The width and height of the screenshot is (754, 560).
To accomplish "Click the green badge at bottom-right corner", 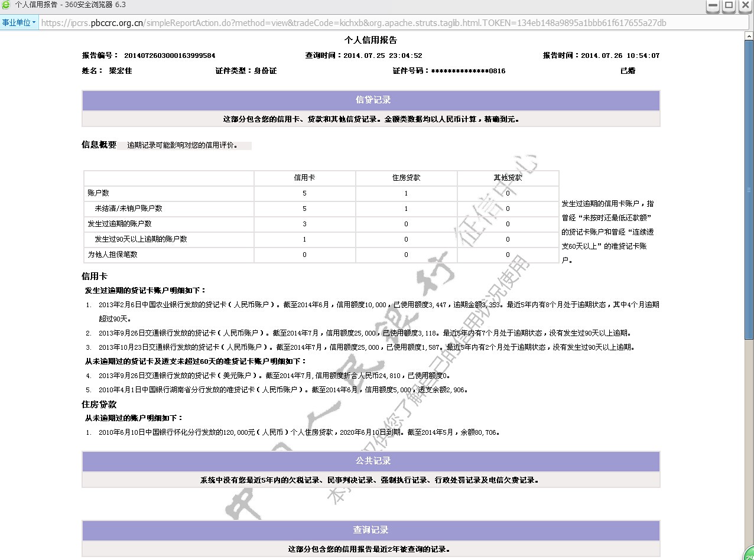I will point(747,554).
